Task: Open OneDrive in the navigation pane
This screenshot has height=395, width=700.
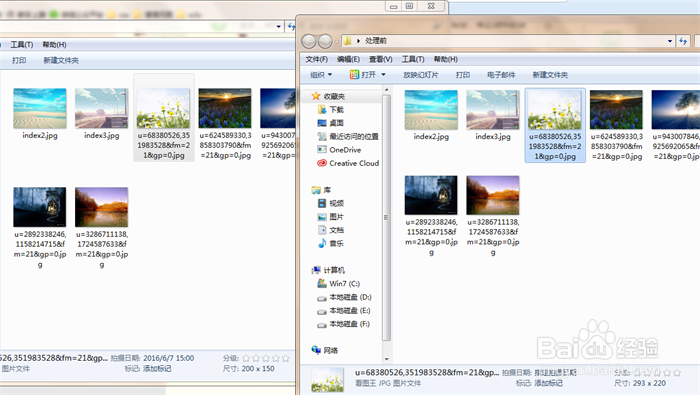Action: [340, 150]
